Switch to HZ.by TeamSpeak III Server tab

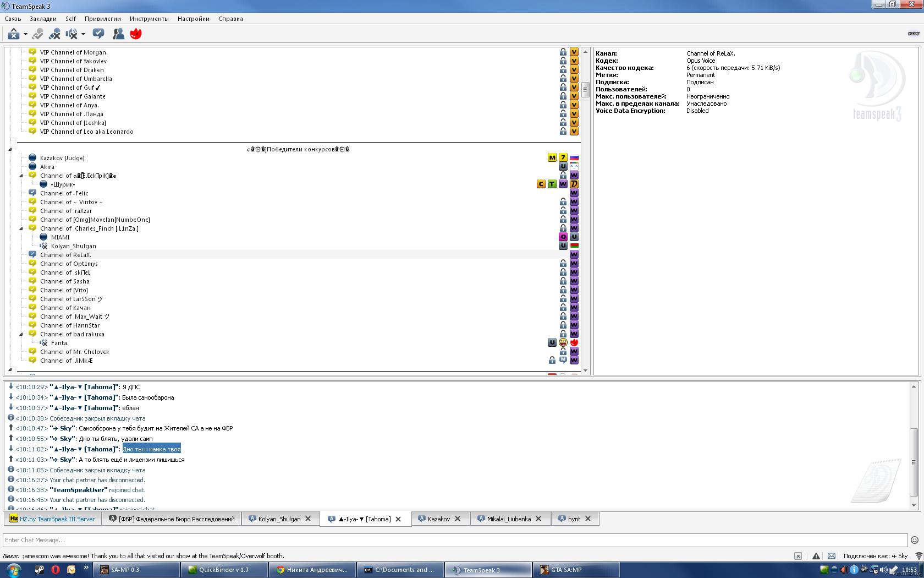(53, 519)
